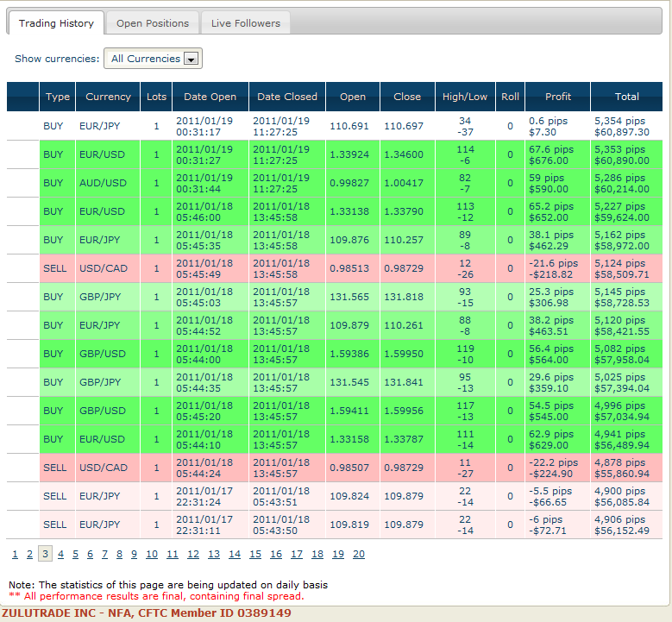Go to page 5 of trading history
The image size is (672, 622).
pos(75,554)
